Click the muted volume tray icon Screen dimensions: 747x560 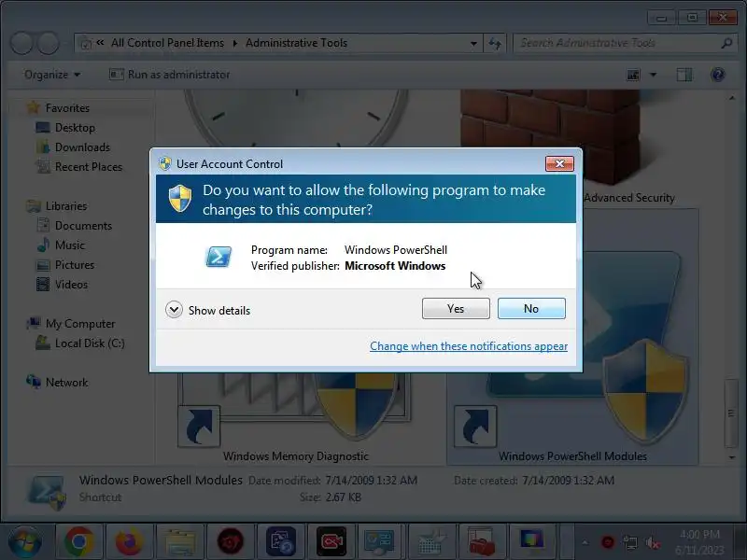(652, 542)
